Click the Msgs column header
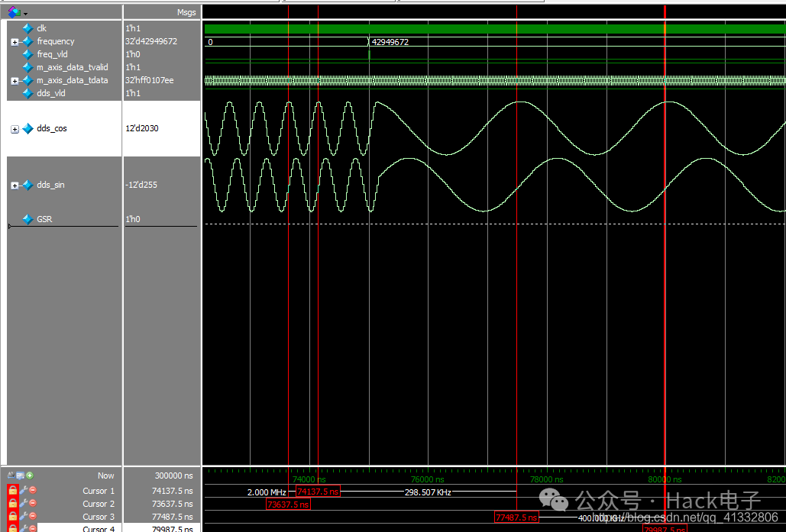Viewport: 786px width, 532px height. [x=186, y=12]
